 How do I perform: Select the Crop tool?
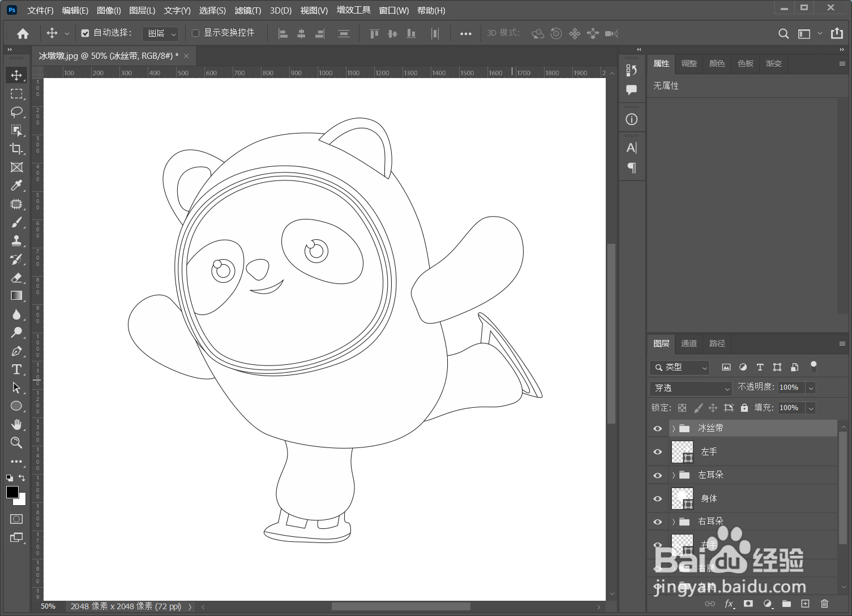[x=16, y=149]
